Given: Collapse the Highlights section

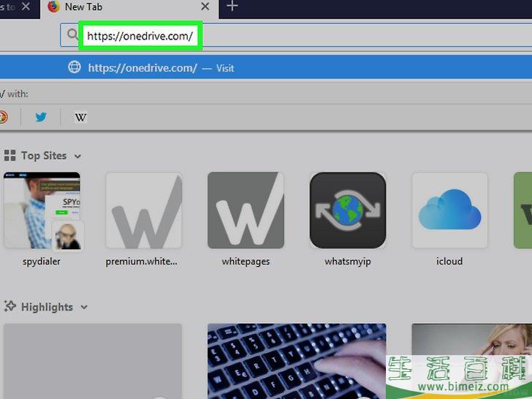Looking at the screenshot, I should pyautogui.click(x=84, y=308).
